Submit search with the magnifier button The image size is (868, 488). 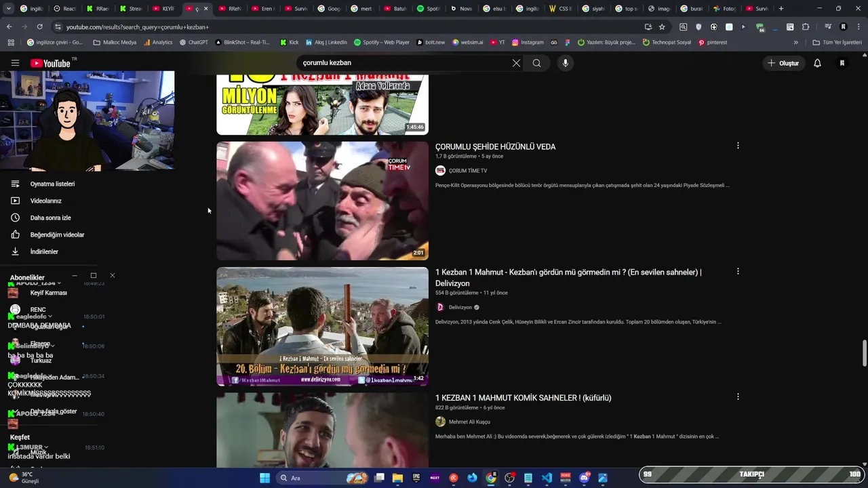(536, 63)
